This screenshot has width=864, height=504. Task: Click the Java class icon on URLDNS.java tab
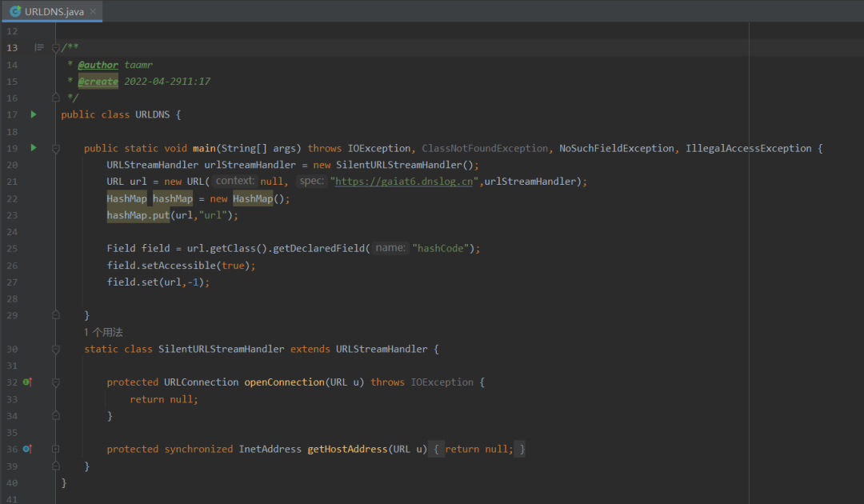15,11
